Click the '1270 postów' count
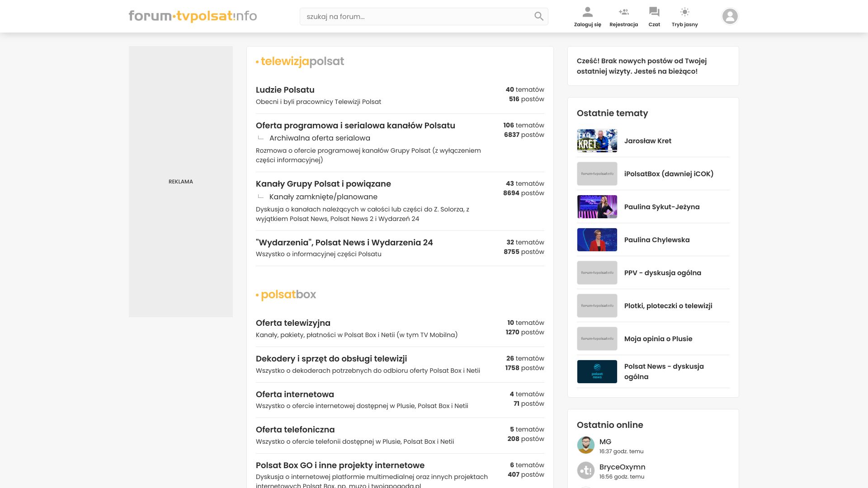Image resolution: width=868 pixels, height=488 pixels. click(524, 333)
